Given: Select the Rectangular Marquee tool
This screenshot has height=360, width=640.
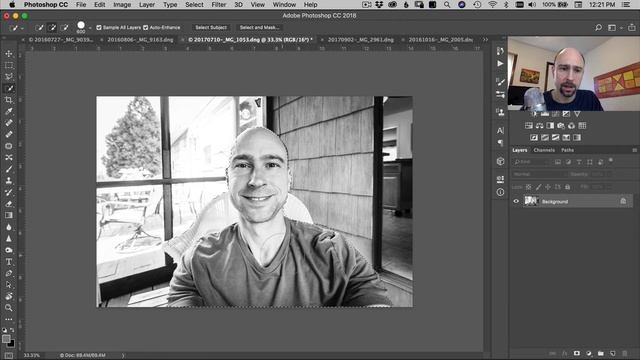Looking at the screenshot, I should click(9, 65).
